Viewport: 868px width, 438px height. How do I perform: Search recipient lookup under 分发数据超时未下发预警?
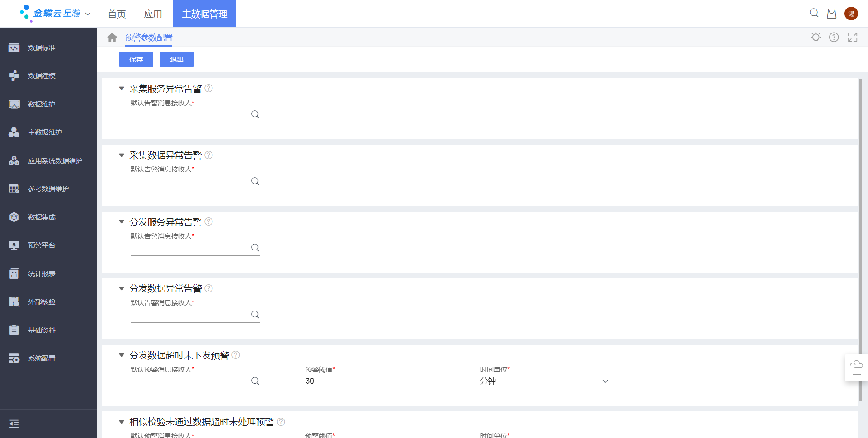point(255,381)
